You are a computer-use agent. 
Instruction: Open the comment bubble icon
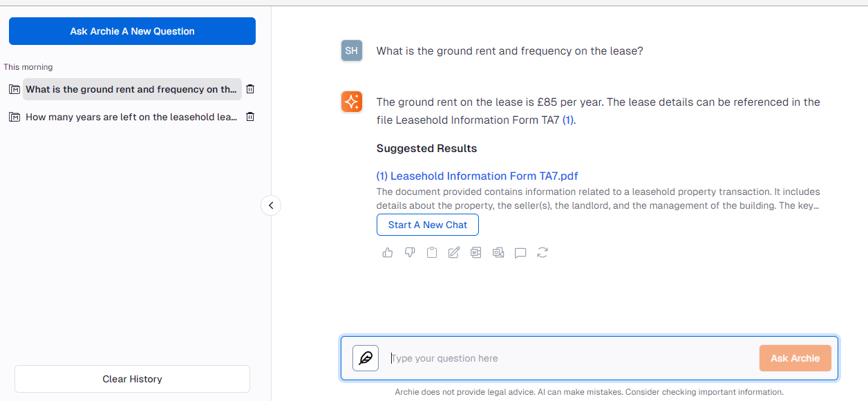click(520, 253)
